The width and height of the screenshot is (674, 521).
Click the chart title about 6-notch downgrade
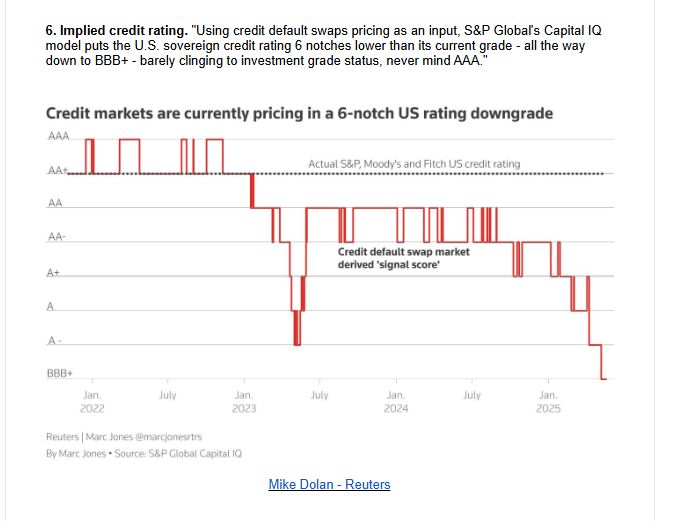299,113
